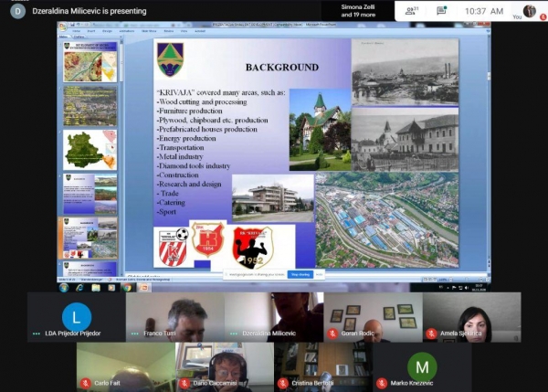Click Franco Turri's video tile
This screenshot has height=392, width=548.
tap(175, 317)
